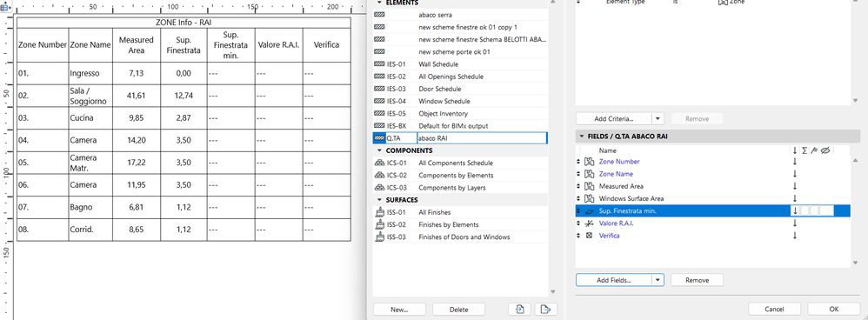Select Default for BIMx output row
The image size is (868, 320).
(x=461, y=126)
